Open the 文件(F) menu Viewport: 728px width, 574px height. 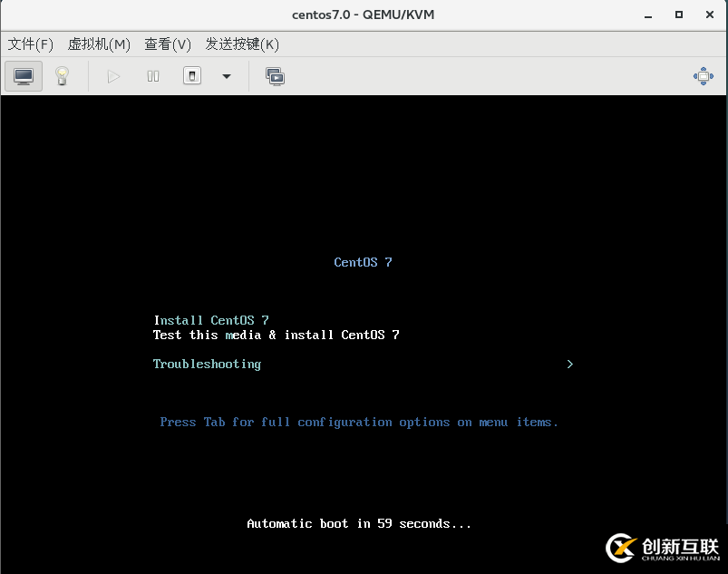(x=31, y=44)
